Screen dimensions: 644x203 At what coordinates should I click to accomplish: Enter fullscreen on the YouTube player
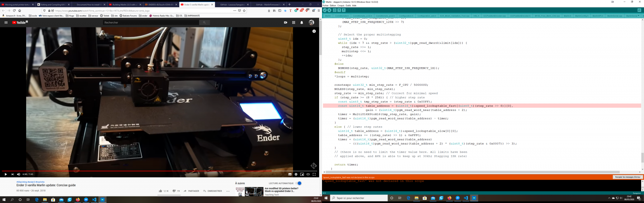pos(314,174)
